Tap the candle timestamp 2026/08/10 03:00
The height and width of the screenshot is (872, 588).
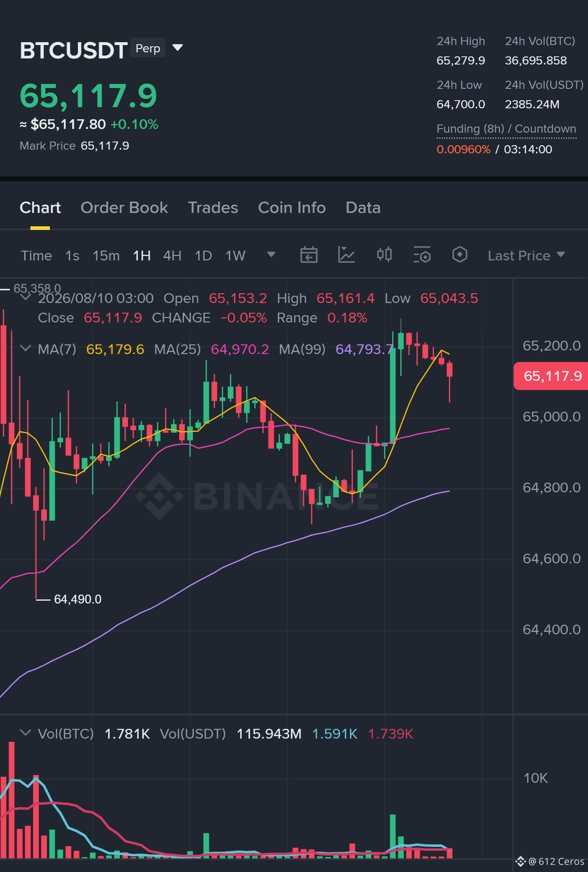click(96, 298)
